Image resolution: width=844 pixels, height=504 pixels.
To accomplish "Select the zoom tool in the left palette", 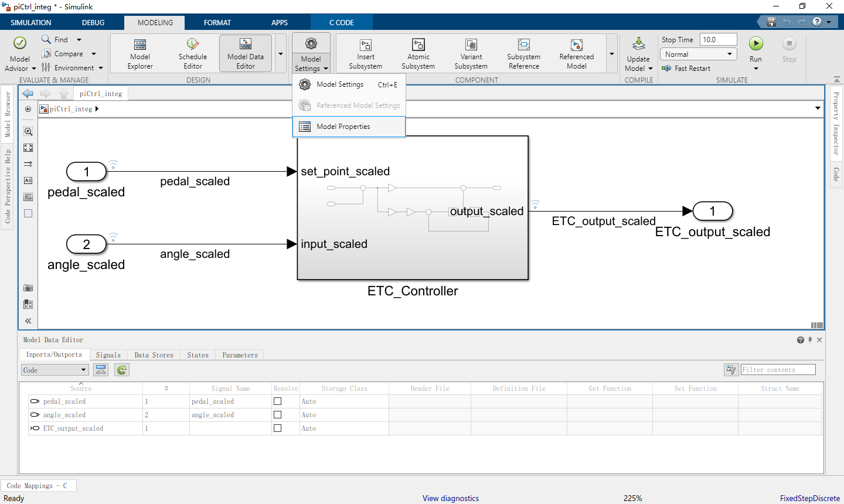I will (28, 131).
